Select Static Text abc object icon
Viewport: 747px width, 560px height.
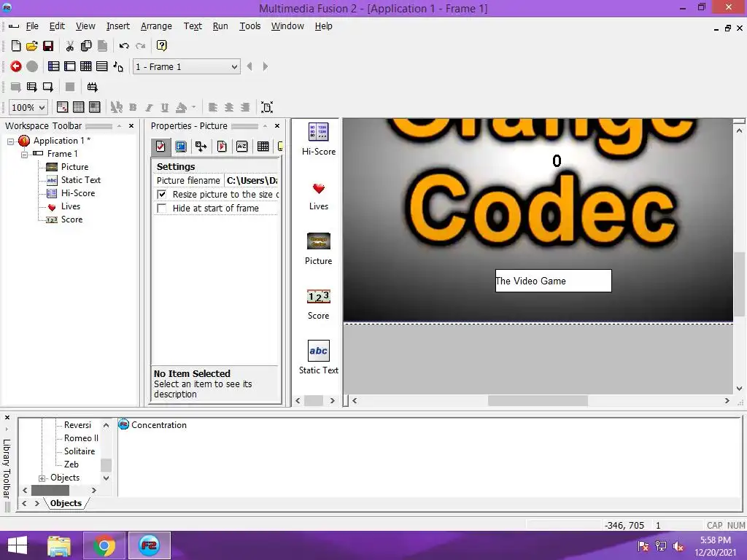318,351
